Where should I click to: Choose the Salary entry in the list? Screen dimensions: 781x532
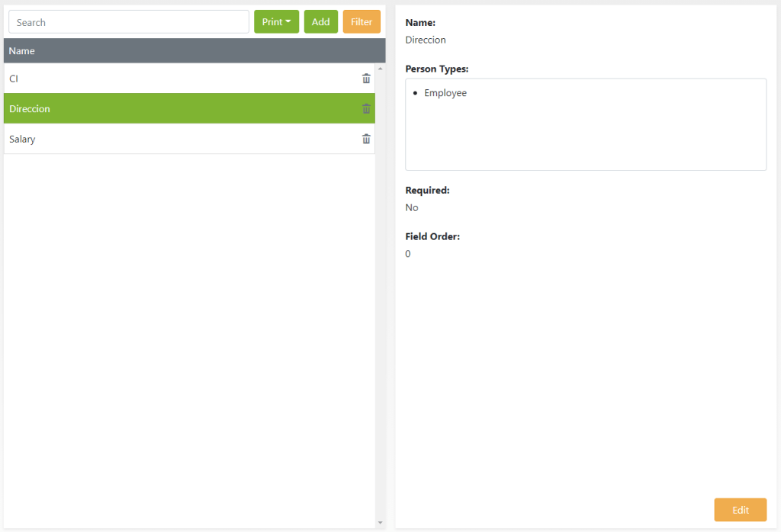click(153, 139)
